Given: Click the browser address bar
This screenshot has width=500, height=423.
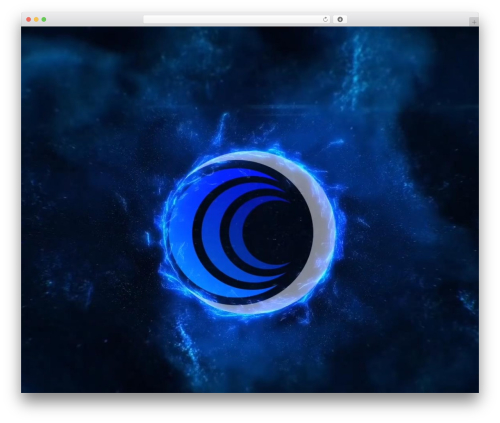Looking at the screenshot, I should point(237,19).
